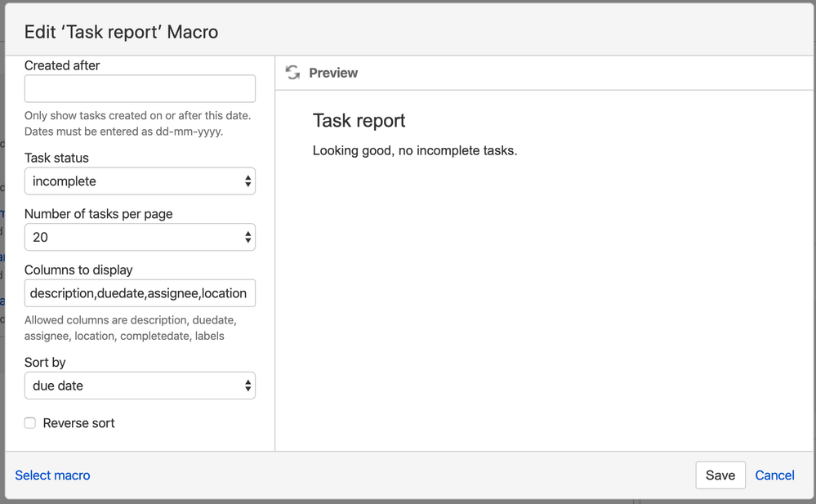
Task: Click the 'Reverse sort' label text
Action: pos(78,423)
